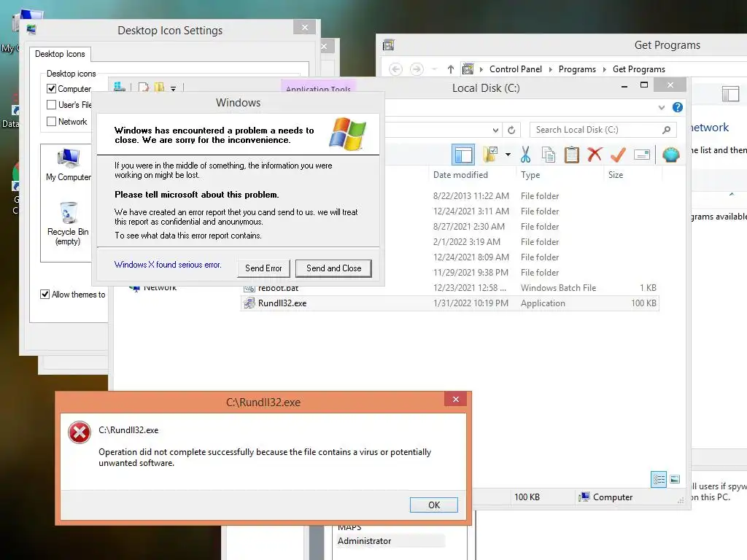Click the red error icon in Rundll32.exe dialog
Viewport: 747px width, 560px height.
pos(79,432)
